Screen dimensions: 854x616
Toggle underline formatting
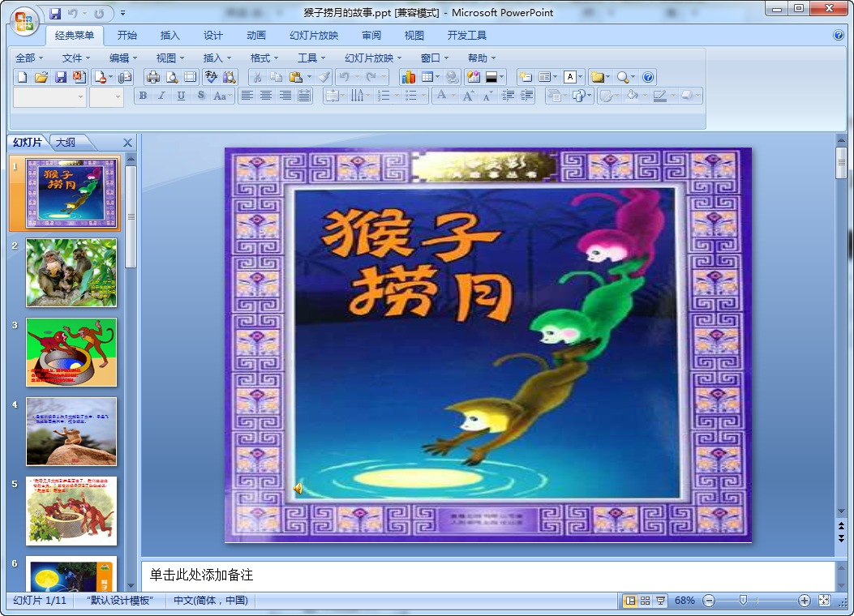tap(182, 96)
